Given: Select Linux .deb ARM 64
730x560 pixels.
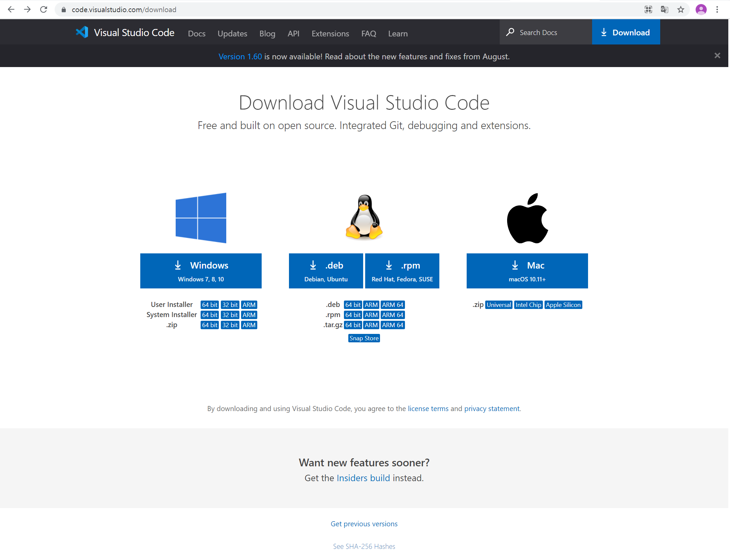Looking at the screenshot, I should pyautogui.click(x=393, y=305).
